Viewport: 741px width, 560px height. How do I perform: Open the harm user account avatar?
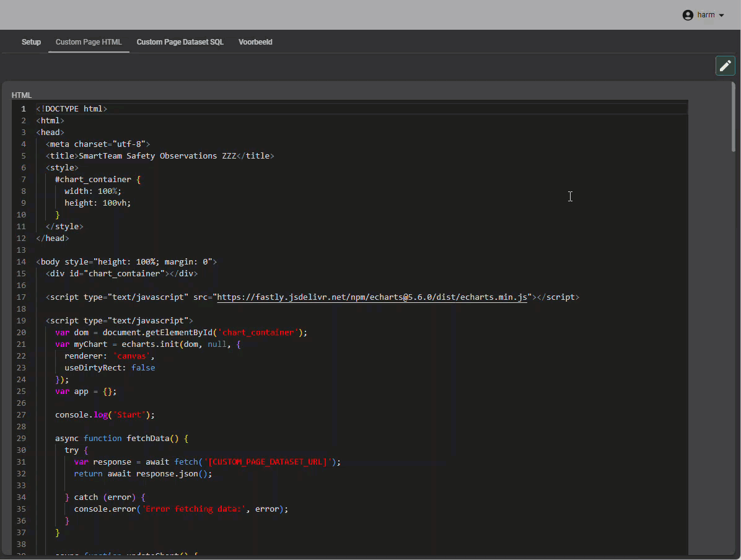pos(688,15)
